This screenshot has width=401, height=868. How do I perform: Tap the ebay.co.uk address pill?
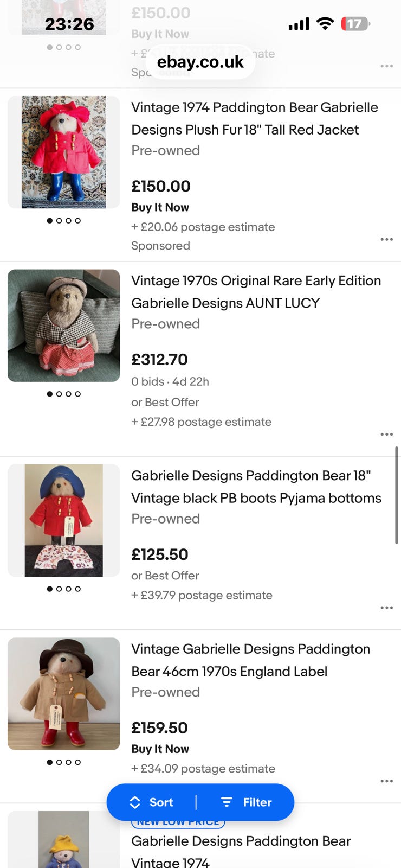click(x=200, y=62)
